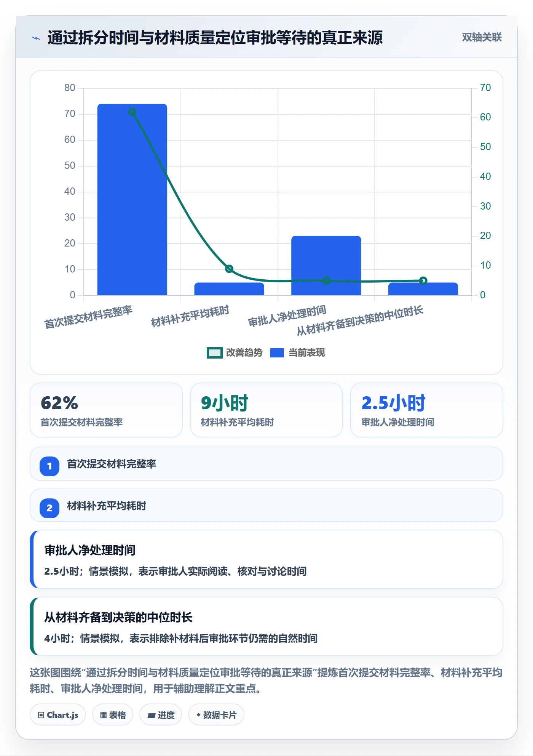Click the blue bar for 审批人净处理时间
The image size is (533, 756).
pyautogui.click(x=326, y=266)
